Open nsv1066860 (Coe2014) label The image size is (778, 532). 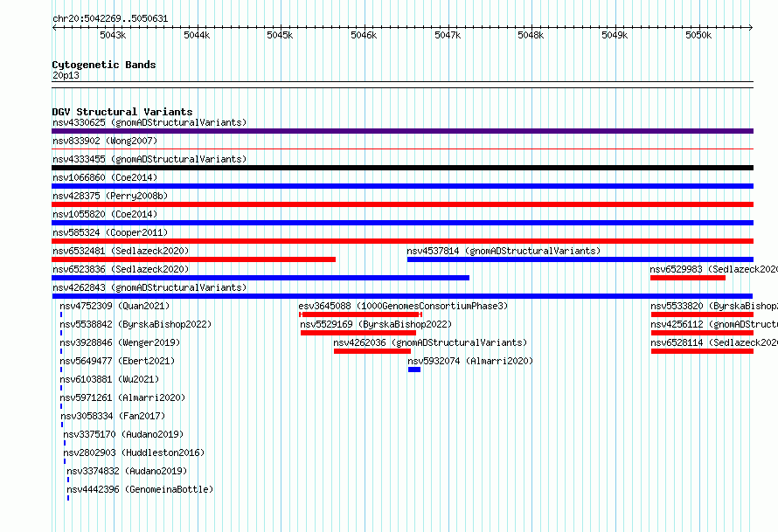point(105,177)
